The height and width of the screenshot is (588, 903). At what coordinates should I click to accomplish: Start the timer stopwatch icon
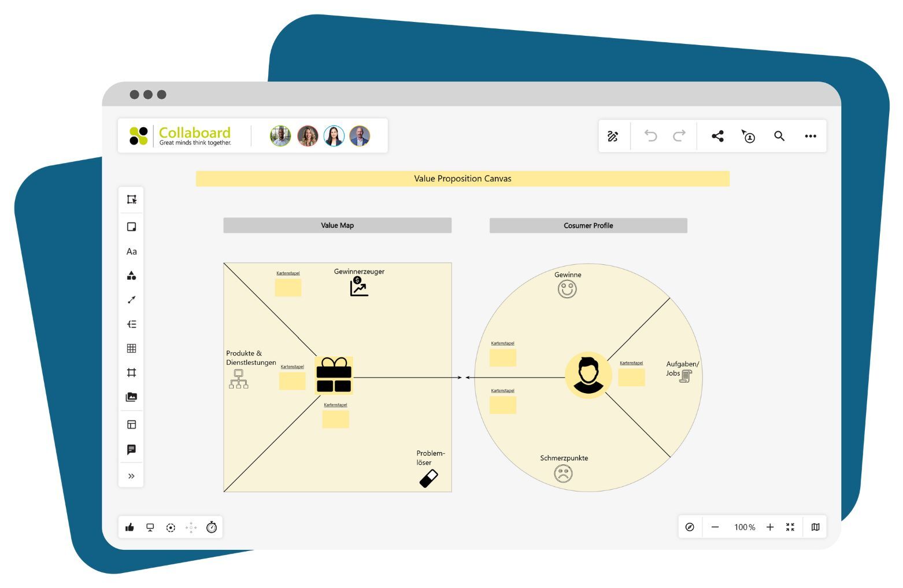click(x=212, y=527)
